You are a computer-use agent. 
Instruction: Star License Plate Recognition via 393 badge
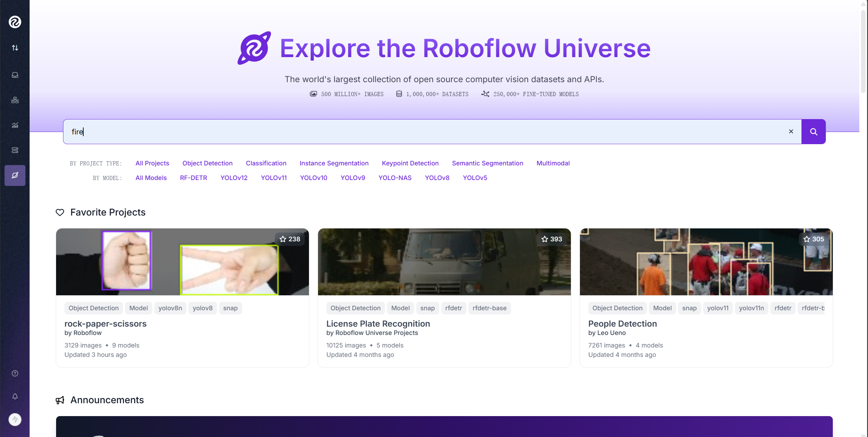point(552,239)
